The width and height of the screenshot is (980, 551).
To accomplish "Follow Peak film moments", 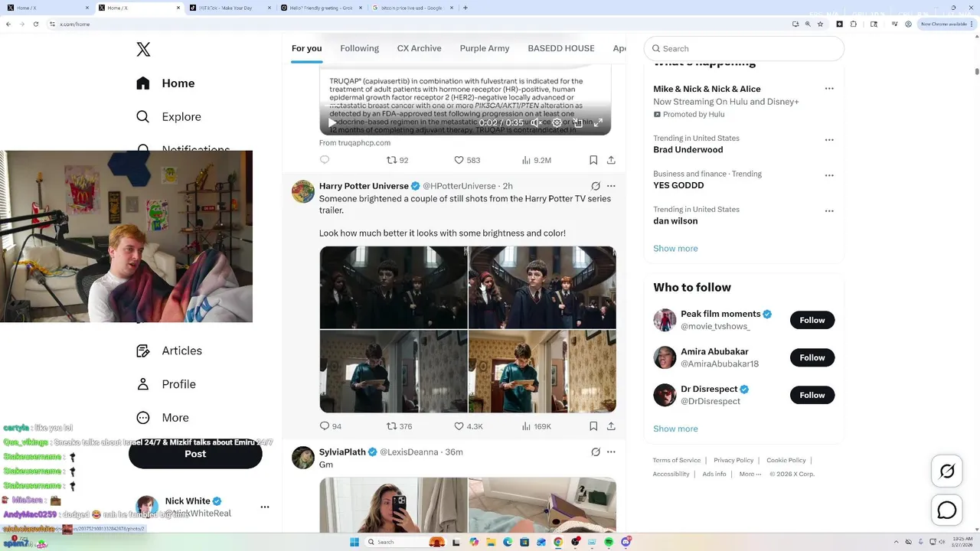I will click(x=812, y=320).
